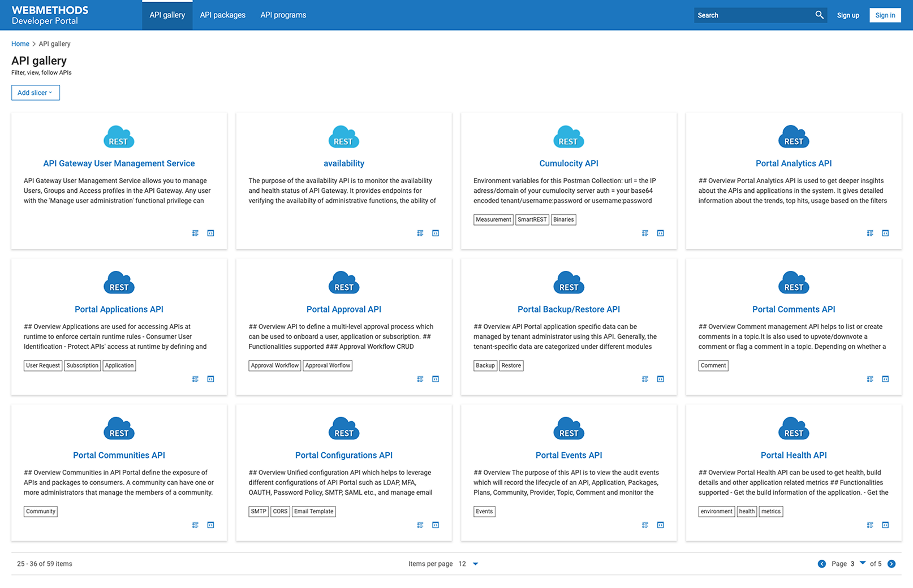Click code window icon on API Gateway User Management card

pos(210,233)
